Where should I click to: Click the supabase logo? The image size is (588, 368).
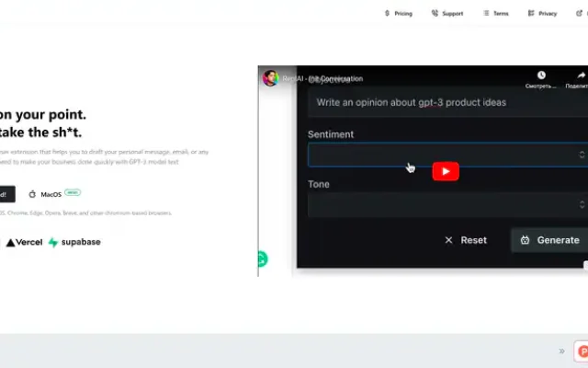[74, 243]
